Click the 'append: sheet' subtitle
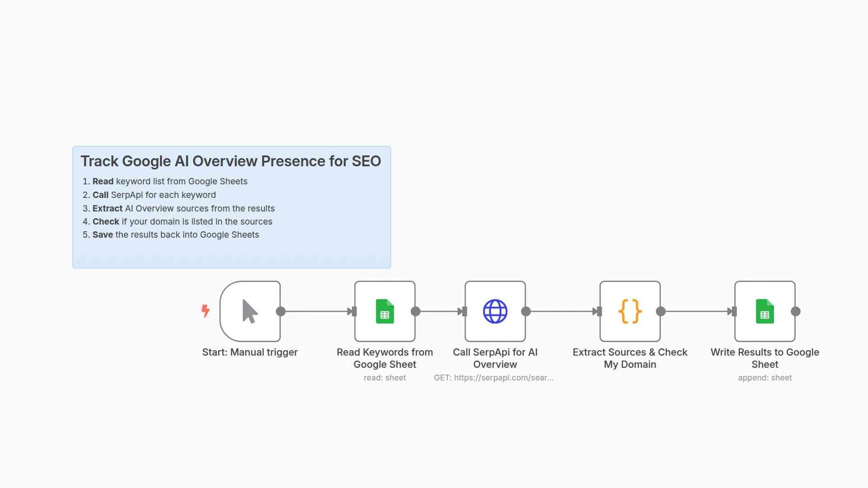This screenshot has width=868, height=488. pos(765,378)
